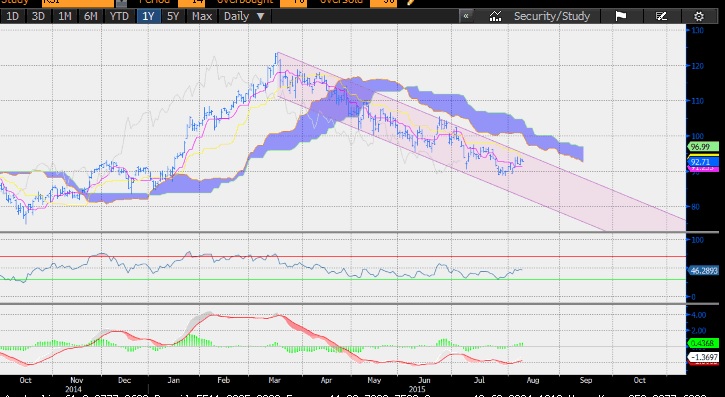Select the 3D time range
Viewport: 725px width, 397px height.
click(38, 16)
